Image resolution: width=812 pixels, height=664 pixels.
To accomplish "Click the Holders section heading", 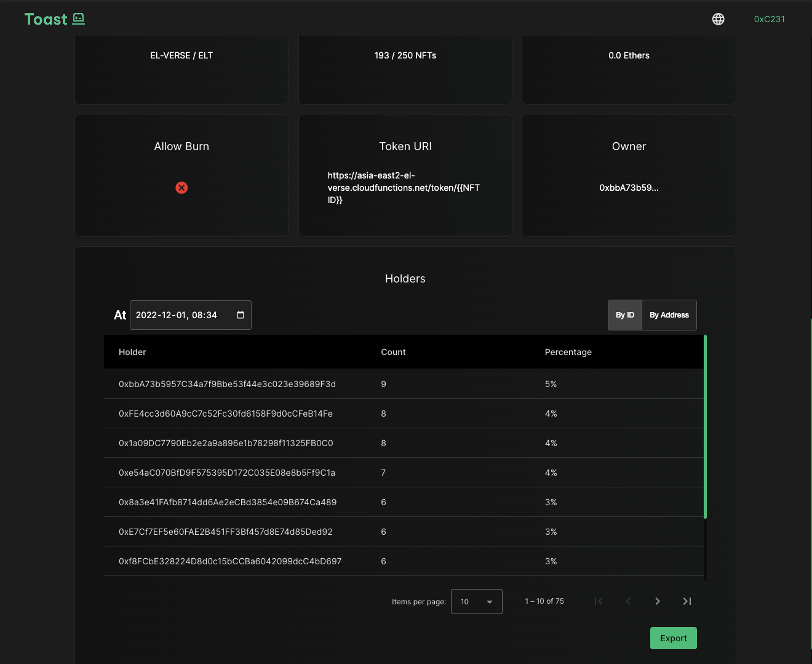I will click(x=405, y=279).
